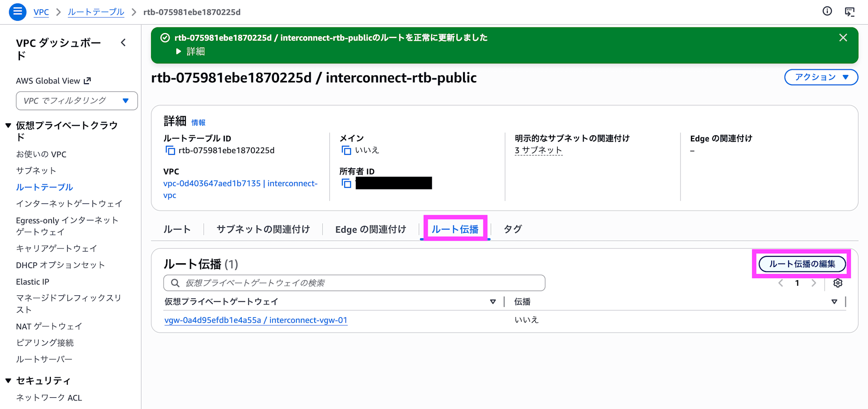The width and height of the screenshot is (868, 409).
Task: Switch to the ルート tab
Action: coord(176,229)
